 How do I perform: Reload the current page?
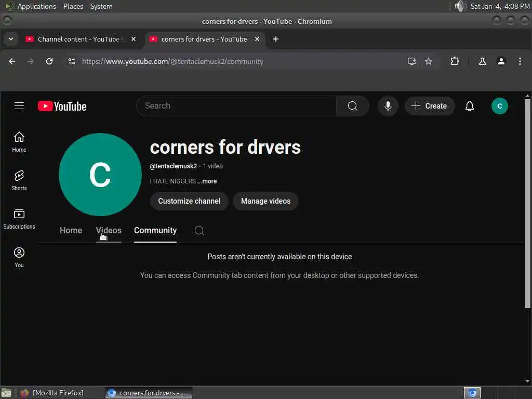point(49,61)
